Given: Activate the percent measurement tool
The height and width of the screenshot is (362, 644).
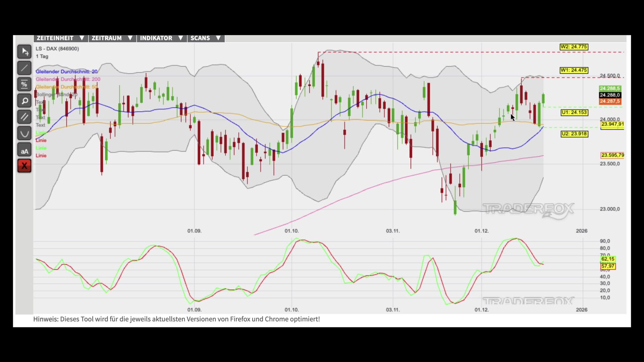Looking at the screenshot, I should point(24,84).
